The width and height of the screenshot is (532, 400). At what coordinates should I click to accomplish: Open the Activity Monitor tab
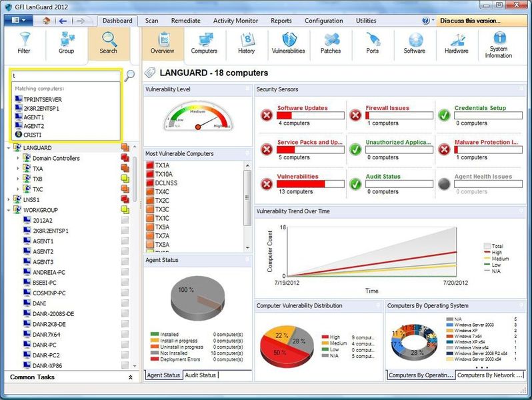[x=235, y=21]
